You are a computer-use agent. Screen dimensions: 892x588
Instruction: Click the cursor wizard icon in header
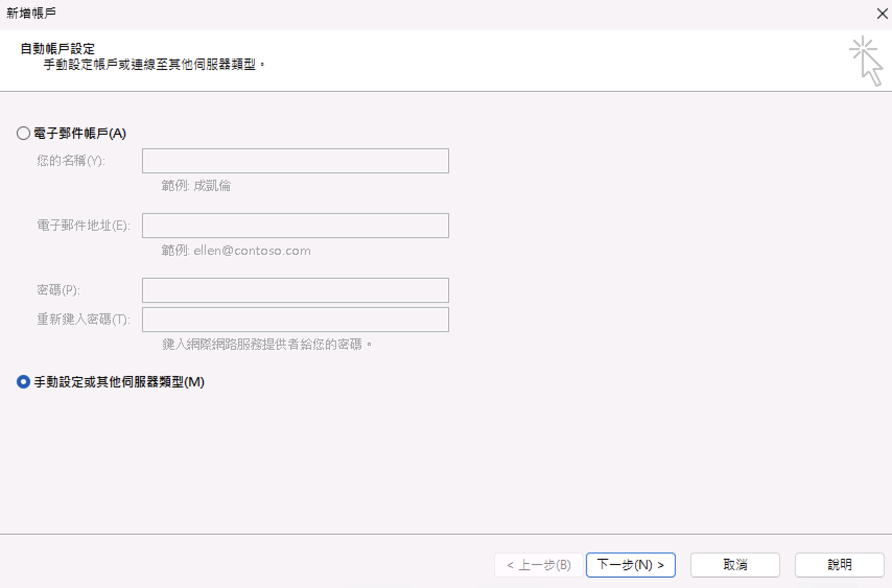click(866, 61)
